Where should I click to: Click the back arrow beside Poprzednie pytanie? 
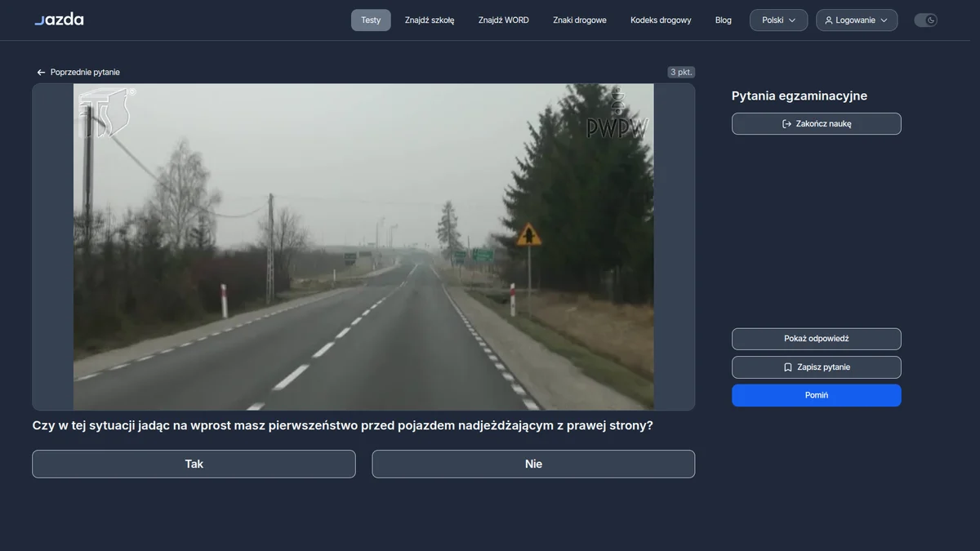point(41,73)
